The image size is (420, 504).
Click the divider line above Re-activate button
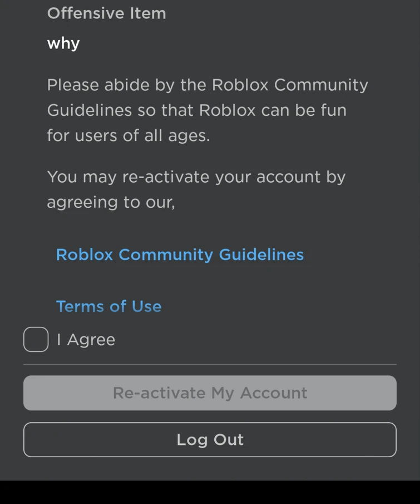[210, 363]
